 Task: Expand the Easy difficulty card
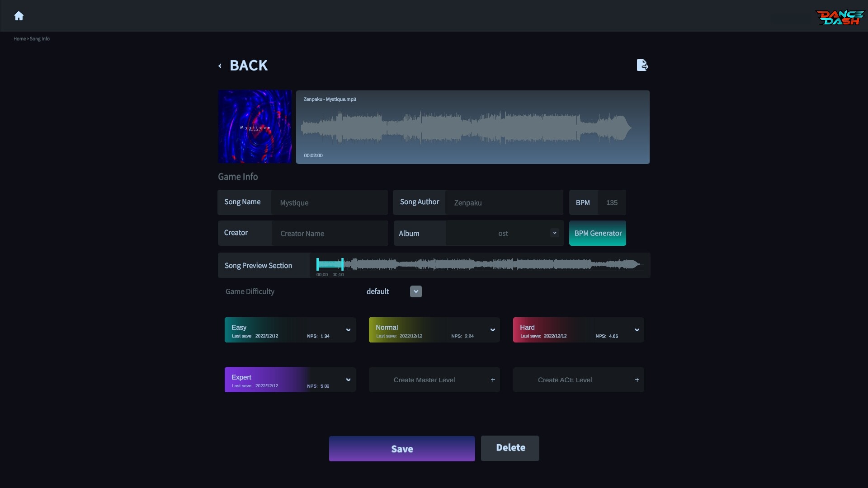tap(348, 330)
